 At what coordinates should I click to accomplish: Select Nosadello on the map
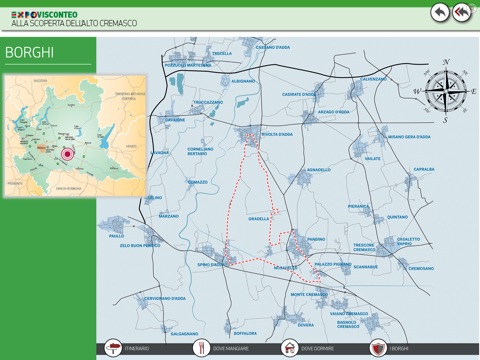(286, 268)
